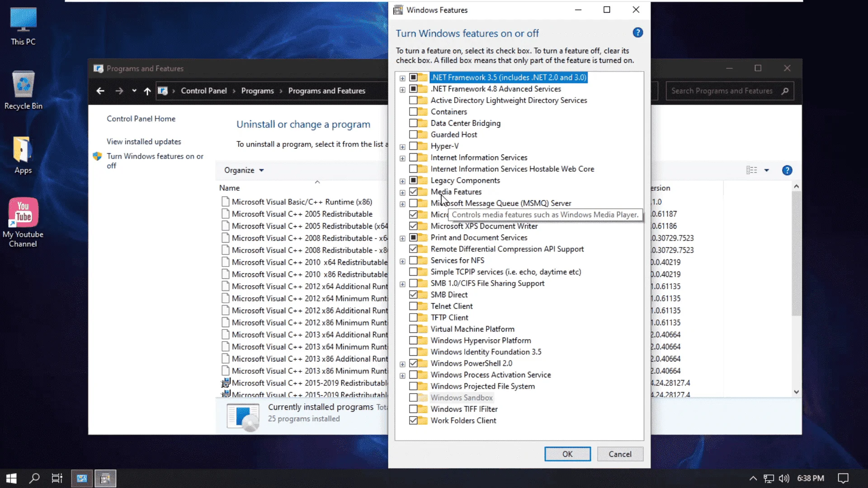
Task: Confirm with the OK button
Action: [x=567, y=454]
